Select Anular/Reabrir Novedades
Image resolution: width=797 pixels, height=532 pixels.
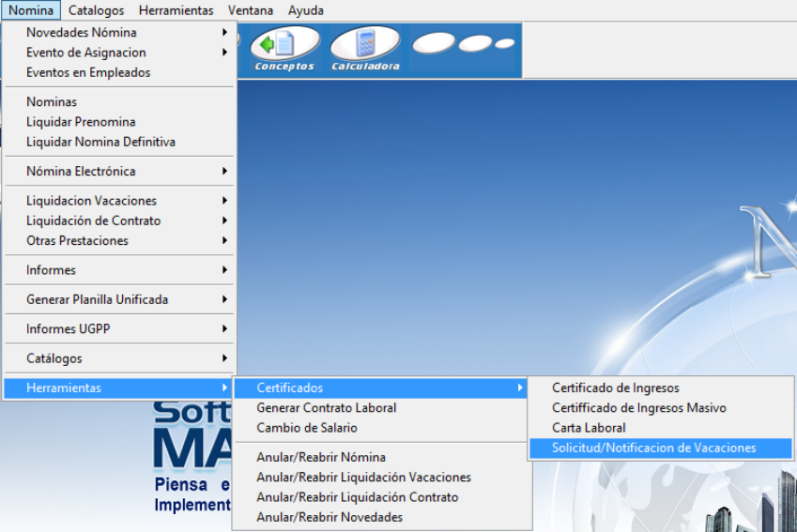pos(381,517)
